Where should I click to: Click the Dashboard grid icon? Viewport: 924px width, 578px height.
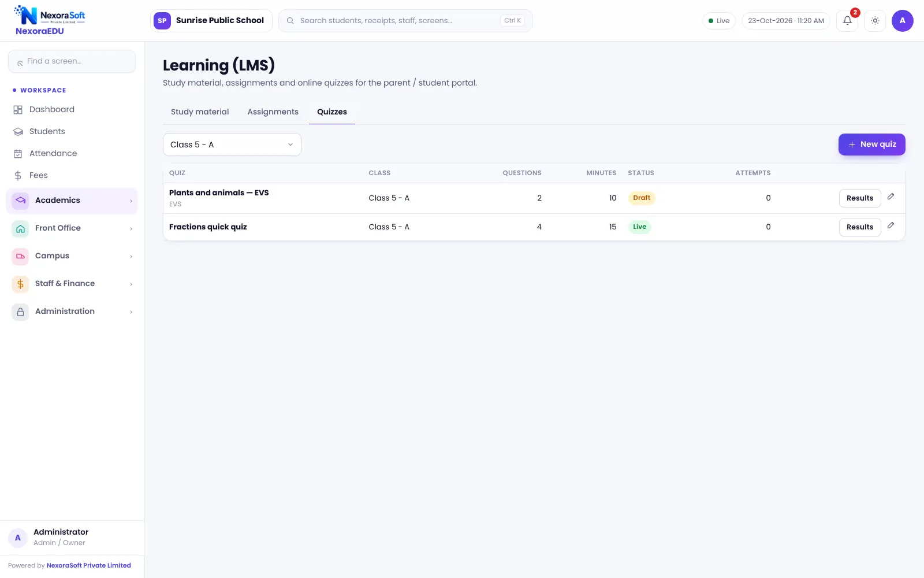coord(18,110)
